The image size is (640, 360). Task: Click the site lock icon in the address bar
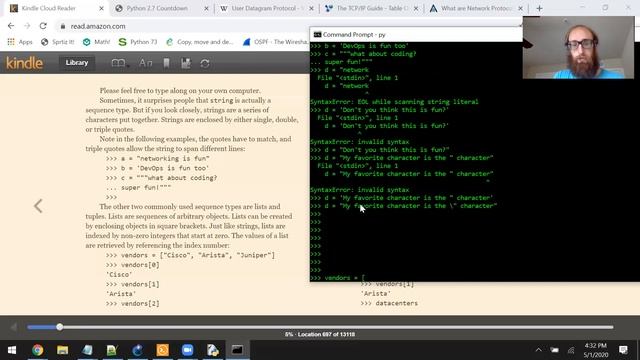(62, 26)
